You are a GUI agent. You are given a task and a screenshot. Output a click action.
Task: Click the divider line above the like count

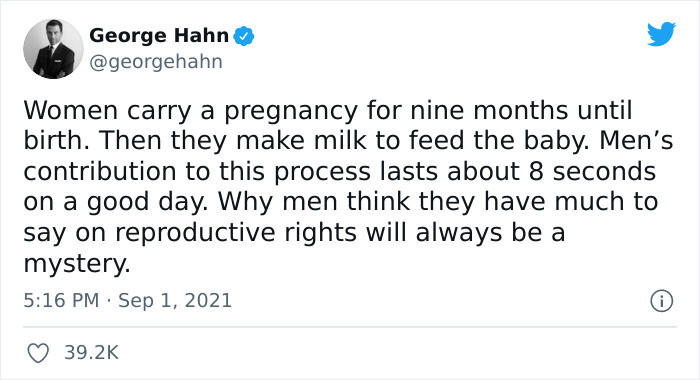click(350, 327)
